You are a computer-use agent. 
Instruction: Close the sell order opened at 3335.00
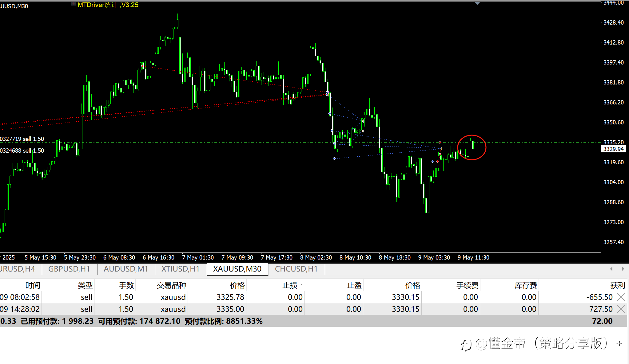click(x=621, y=309)
